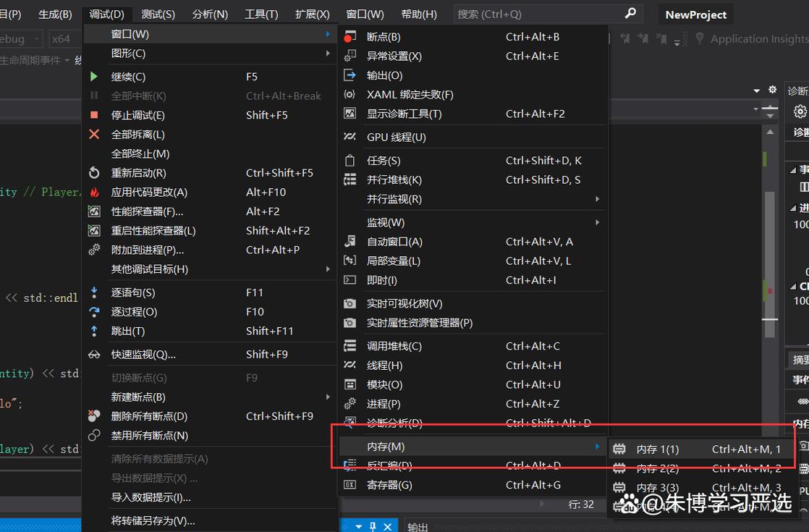
Task: Click the Step Out (跳出) arrow icon
Action: click(x=94, y=331)
